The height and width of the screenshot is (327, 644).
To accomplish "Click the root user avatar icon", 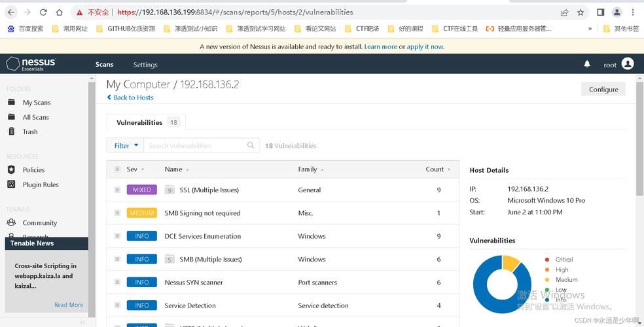I will [628, 63].
